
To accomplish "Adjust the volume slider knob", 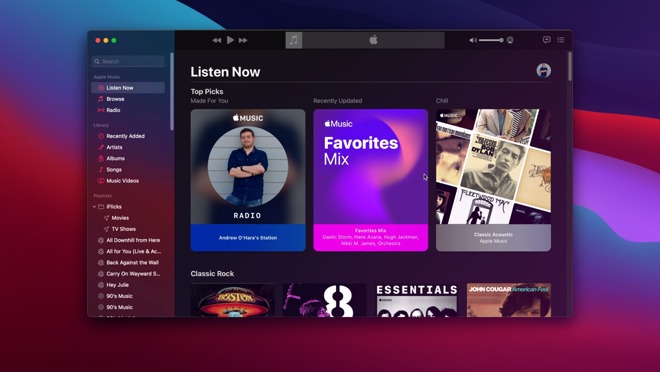I will click(501, 40).
